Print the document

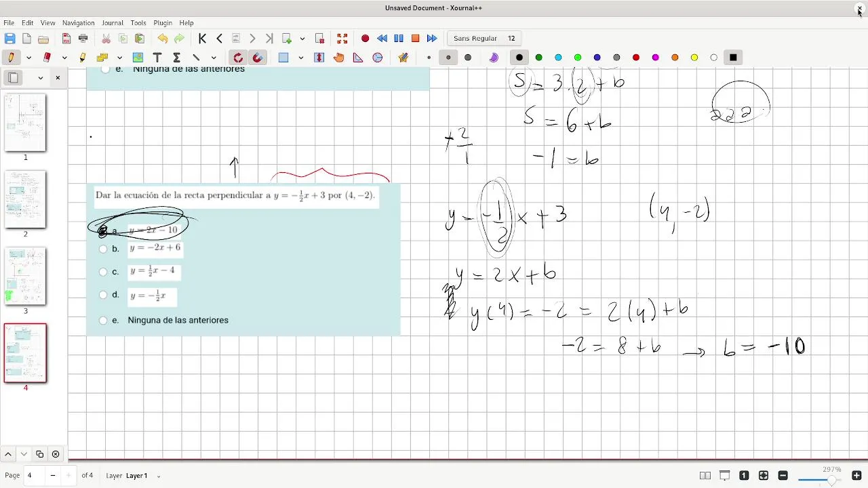click(83, 39)
